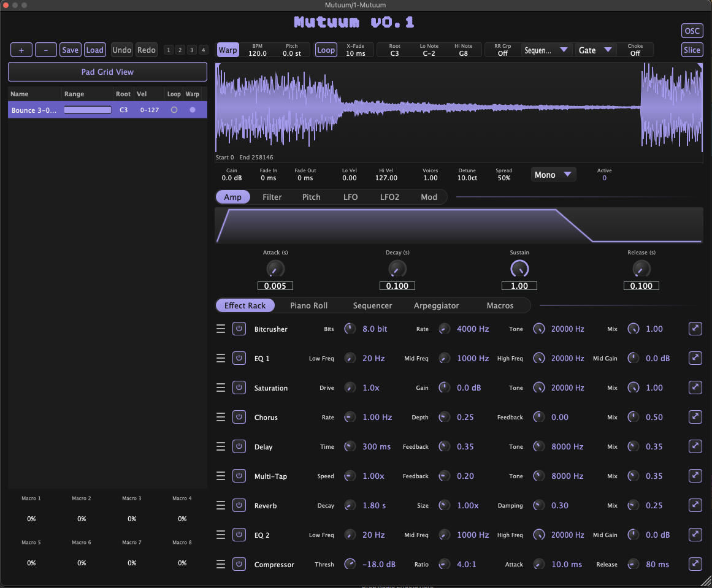This screenshot has width=712, height=588.
Task: Toggle Chorus power button
Action: [x=239, y=417]
